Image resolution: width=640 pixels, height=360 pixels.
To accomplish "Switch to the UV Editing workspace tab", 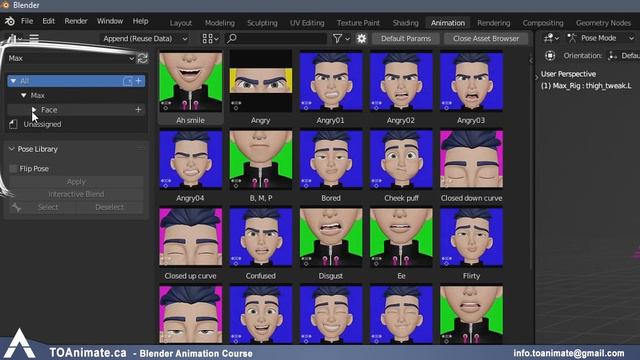I will click(307, 23).
